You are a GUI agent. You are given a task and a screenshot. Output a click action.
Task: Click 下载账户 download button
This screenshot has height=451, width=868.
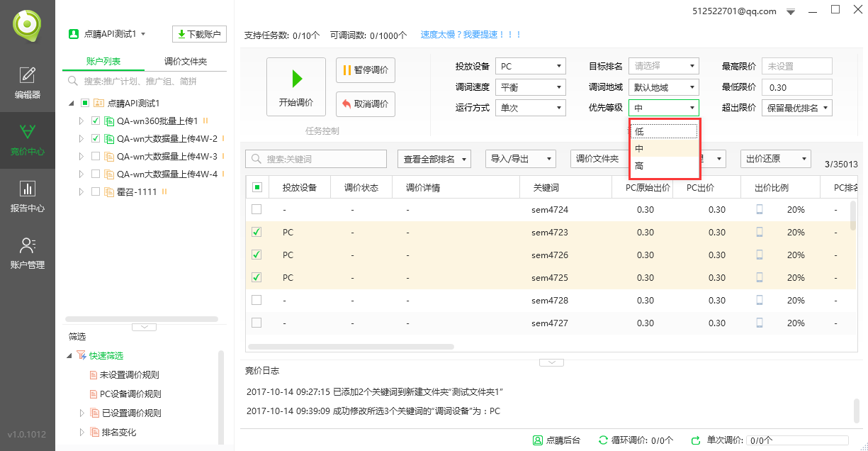pos(199,34)
